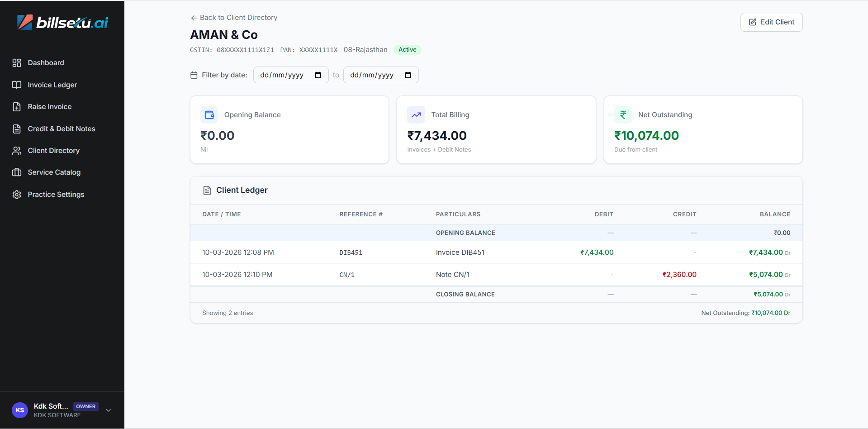Click the Service Catalog briefcase icon

[x=17, y=172]
